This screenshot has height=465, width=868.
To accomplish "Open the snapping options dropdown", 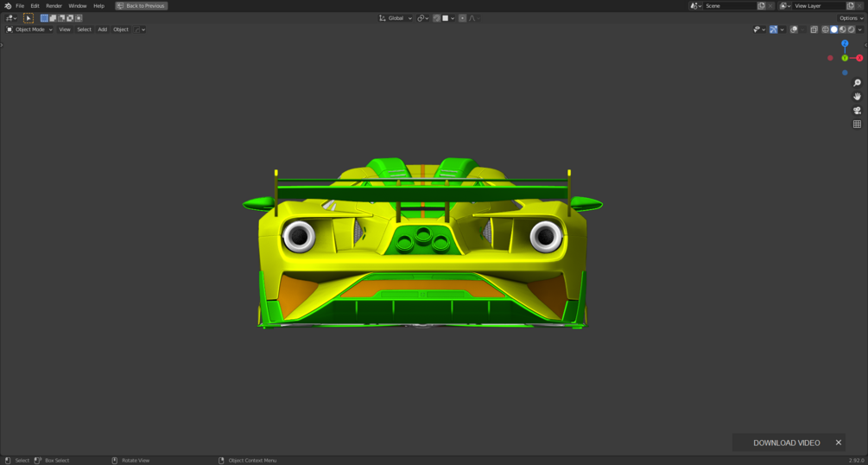I will pyautogui.click(x=448, y=18).
